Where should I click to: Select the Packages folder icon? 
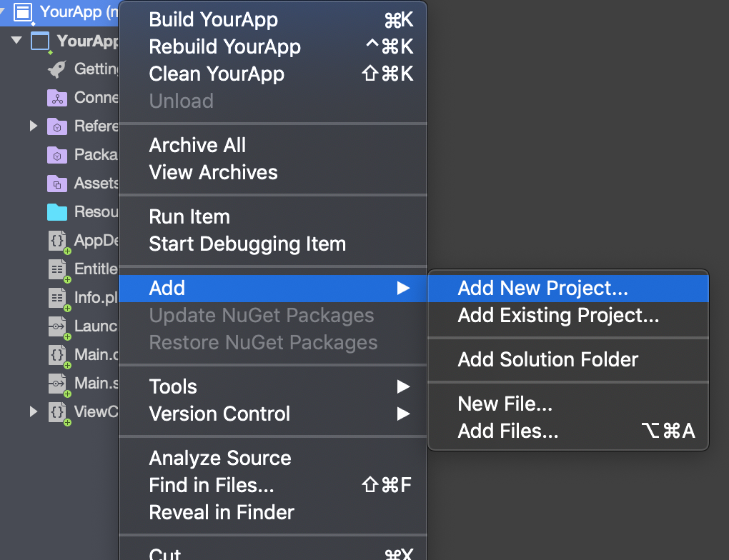pos(57,155)
